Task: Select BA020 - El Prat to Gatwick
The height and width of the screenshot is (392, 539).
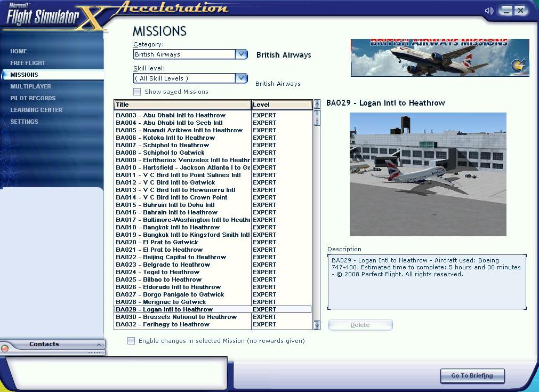Action: tap(213, 243)
